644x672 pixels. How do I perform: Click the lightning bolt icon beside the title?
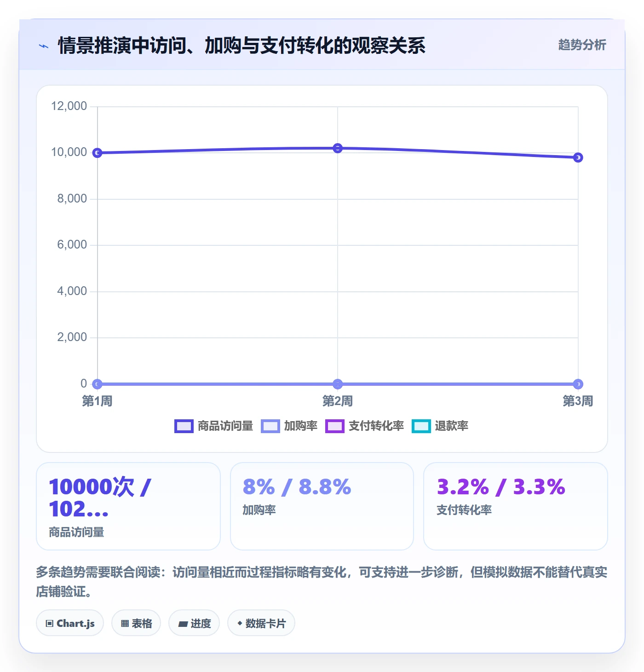(x=44, y=46)
